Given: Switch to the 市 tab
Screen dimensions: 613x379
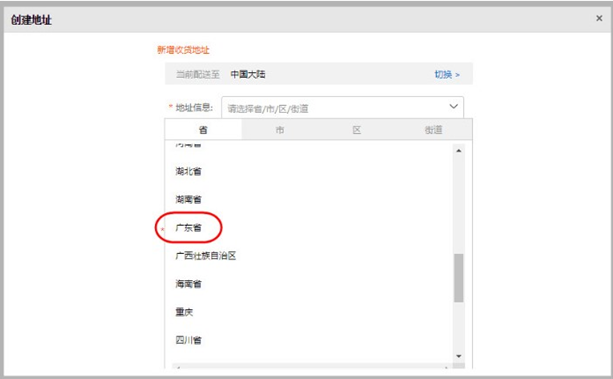Looking at the screenshot, I should click(280, 130).
